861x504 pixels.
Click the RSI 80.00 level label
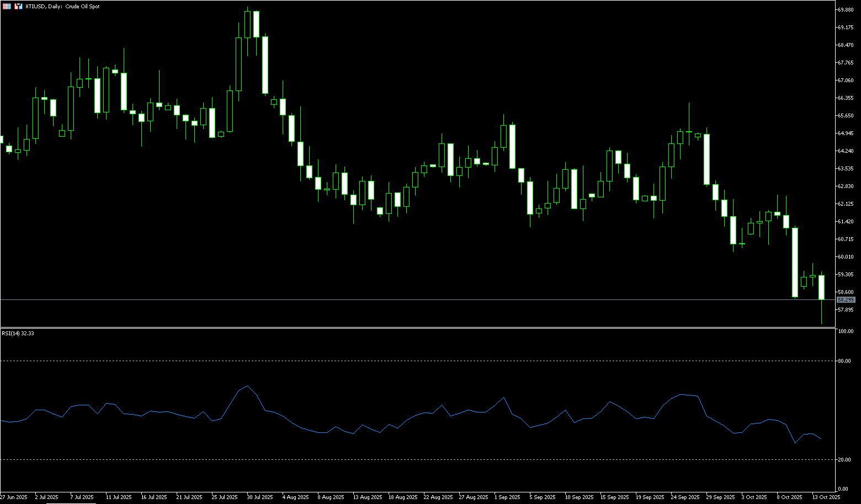844,361
